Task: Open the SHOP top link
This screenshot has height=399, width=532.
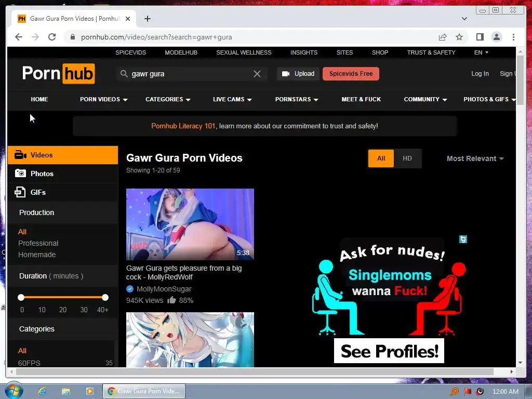Action: tap(380, 52)
